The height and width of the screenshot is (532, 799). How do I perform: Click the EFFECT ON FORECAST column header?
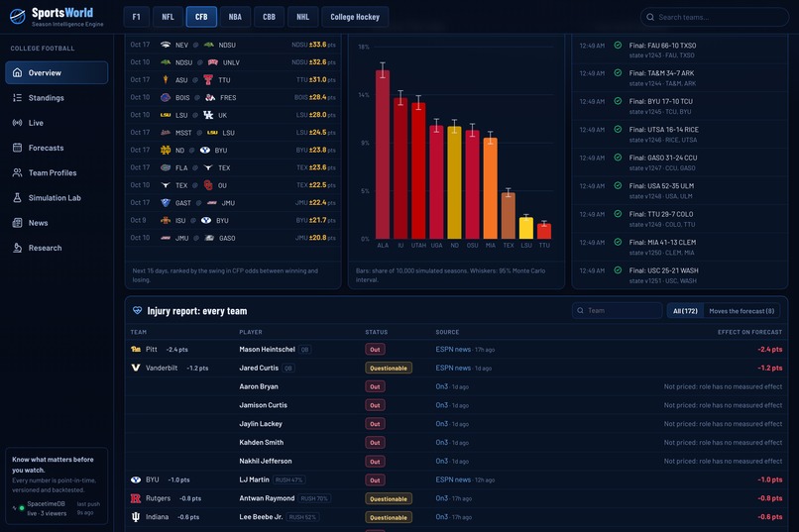(x=749, y=332)
